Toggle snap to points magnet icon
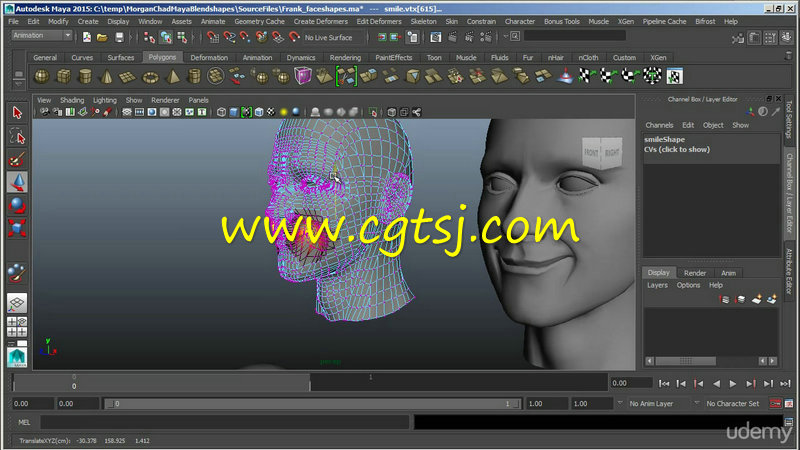The width and height of the screenshot is (800, 450). tap(245, 37)
